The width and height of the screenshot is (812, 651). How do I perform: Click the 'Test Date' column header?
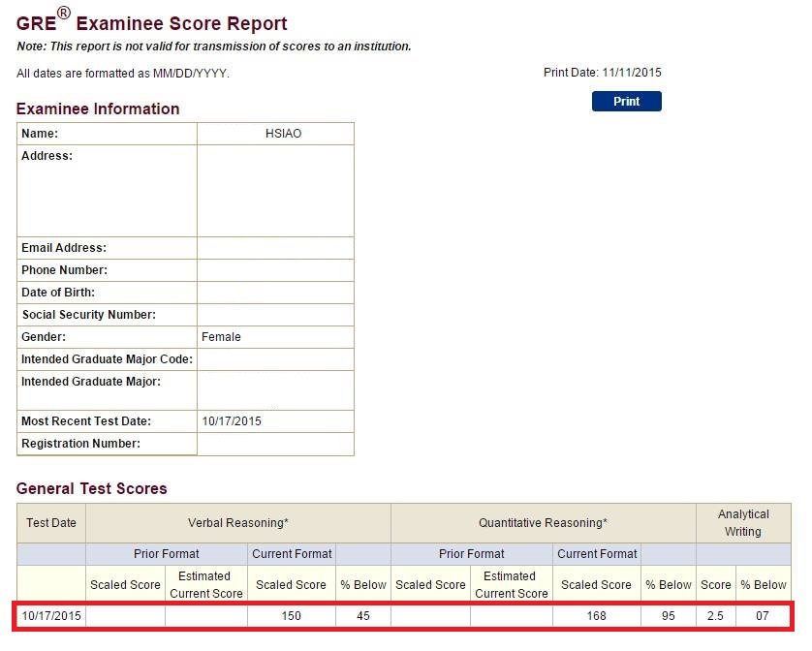pos(51,522)
